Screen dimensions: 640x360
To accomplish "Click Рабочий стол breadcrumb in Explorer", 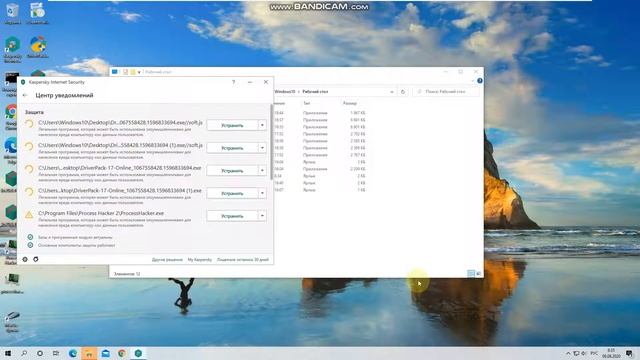I will point(315,92).
